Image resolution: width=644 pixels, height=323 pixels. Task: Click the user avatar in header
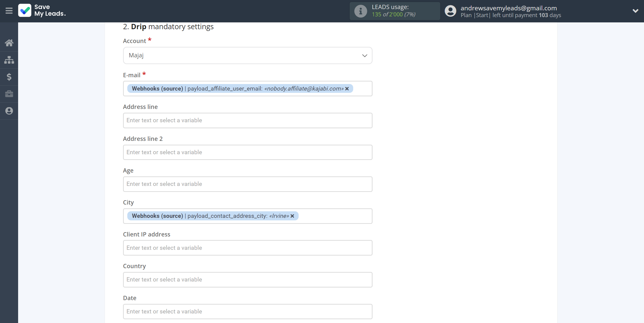point(450,11)
